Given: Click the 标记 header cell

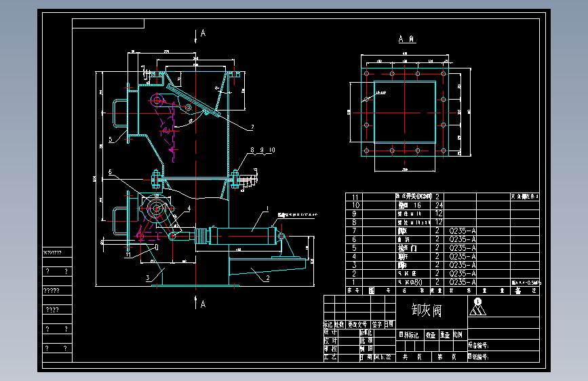Looking at the screenshot, I should (x=328, y=324).
